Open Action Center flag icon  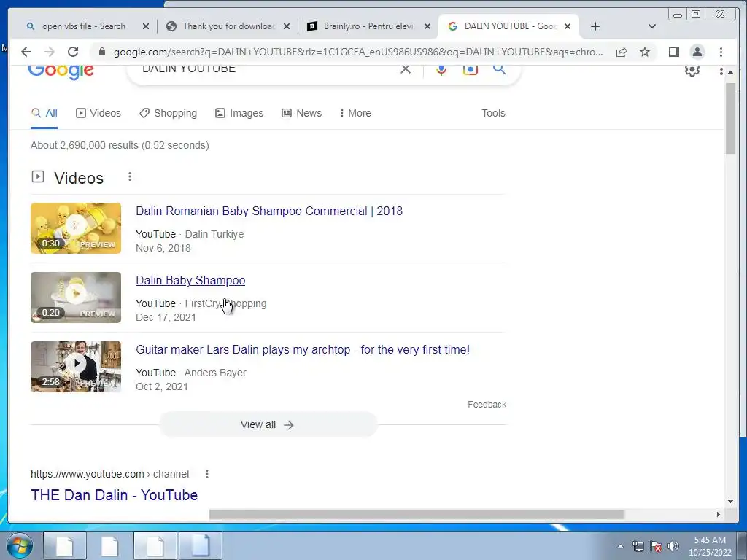point(656,546)
